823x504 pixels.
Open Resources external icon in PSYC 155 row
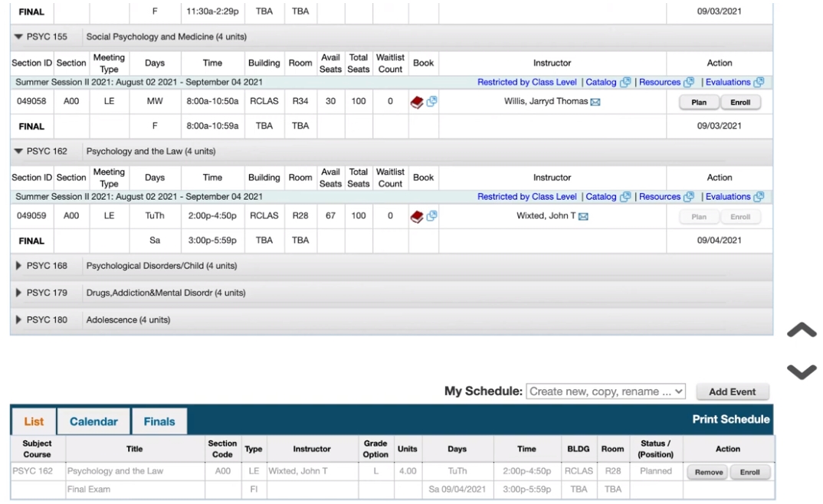click(x=689, y=82)
